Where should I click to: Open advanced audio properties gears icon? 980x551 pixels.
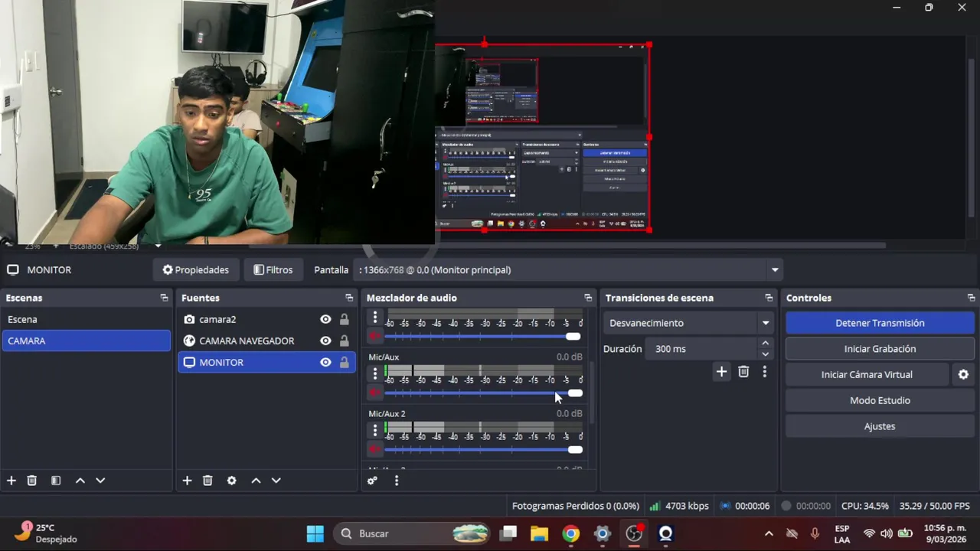point(372,481)
